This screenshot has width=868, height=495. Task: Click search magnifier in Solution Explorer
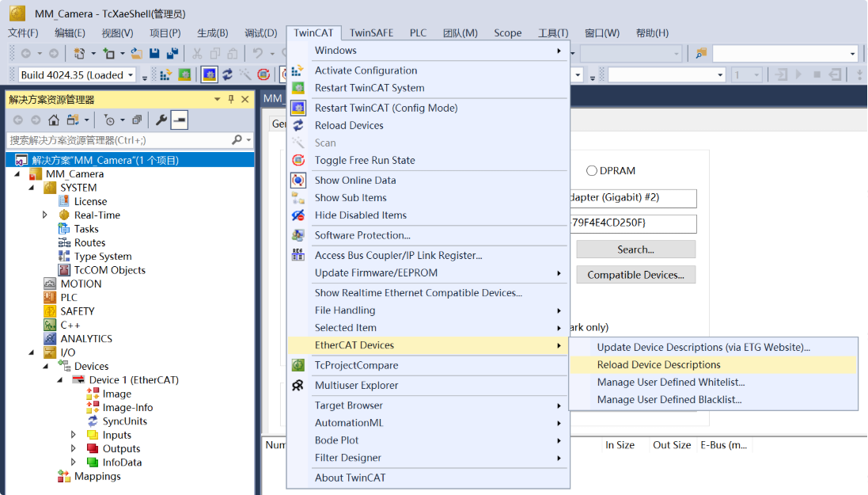pos(237,140)
